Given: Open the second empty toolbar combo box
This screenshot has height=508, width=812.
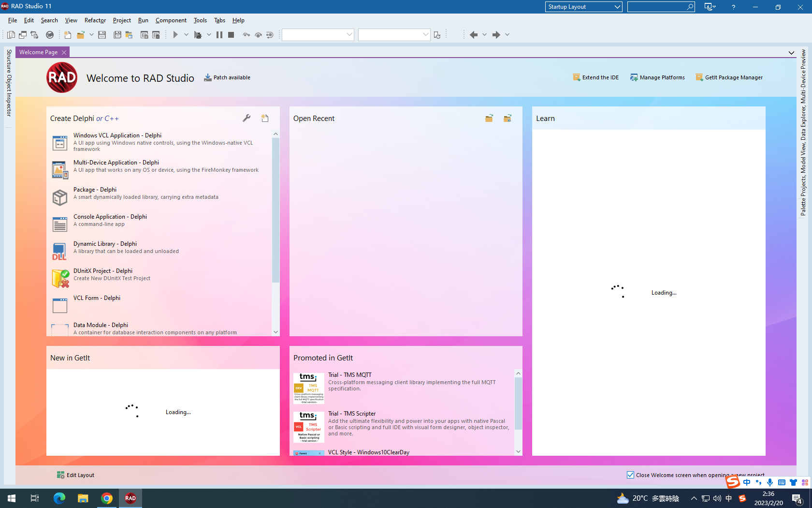Looking at the screenshot, I should [394, 35].
